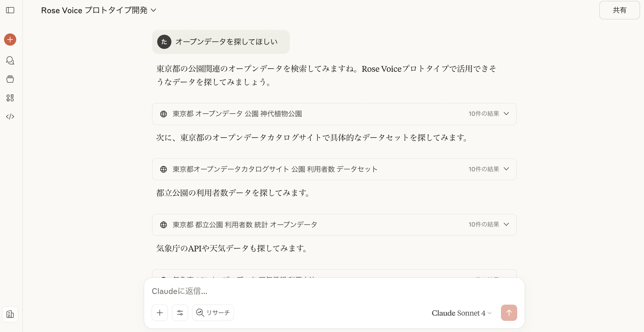
Task: Click the 共有 share button
Action: [619, 10]
